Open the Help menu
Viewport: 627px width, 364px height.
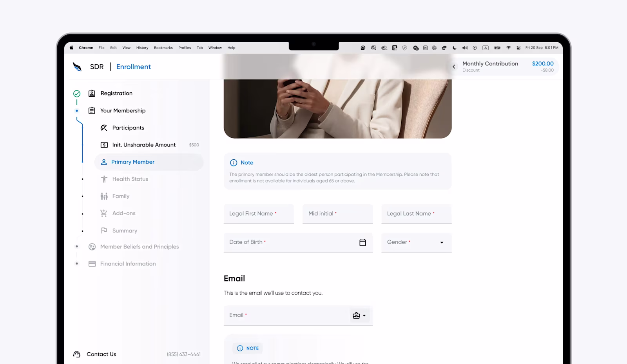231,48
